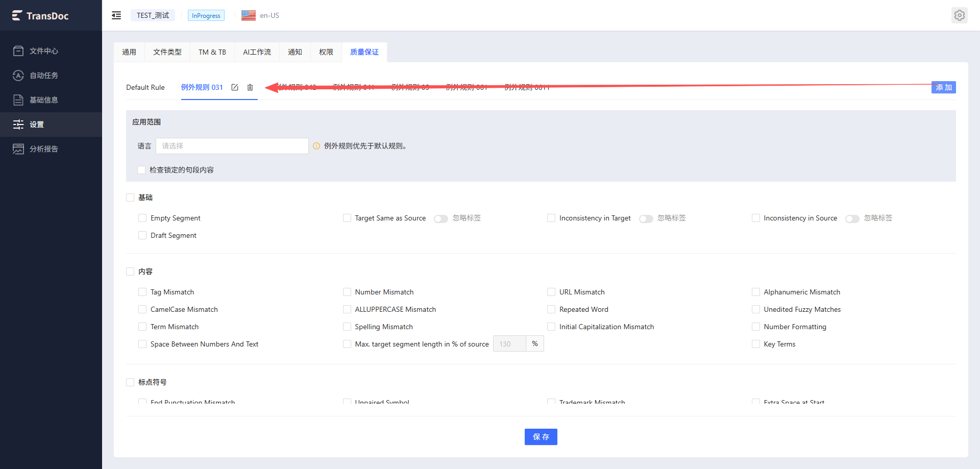This screenshot has height=469, width=980.
Task: Click the edit icon beside 例外规则 031
Action: point(235,87)
